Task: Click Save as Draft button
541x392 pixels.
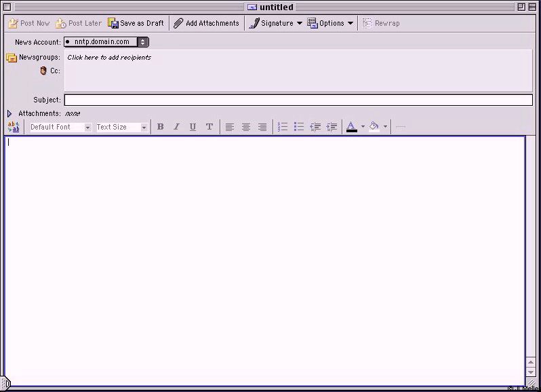Action: pyautogui.click(x=136, y=23)
